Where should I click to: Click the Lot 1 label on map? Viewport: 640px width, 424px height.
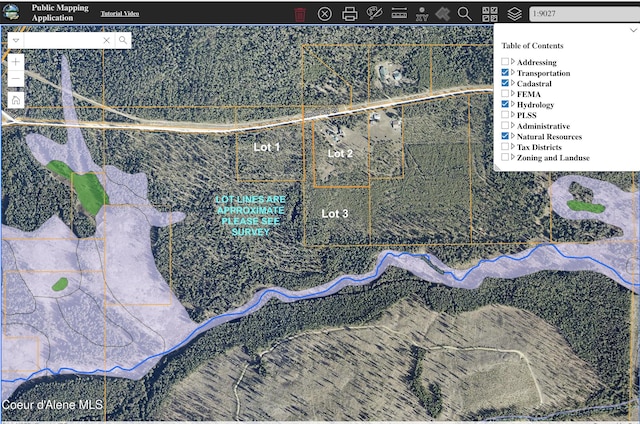tap(267, 147)
